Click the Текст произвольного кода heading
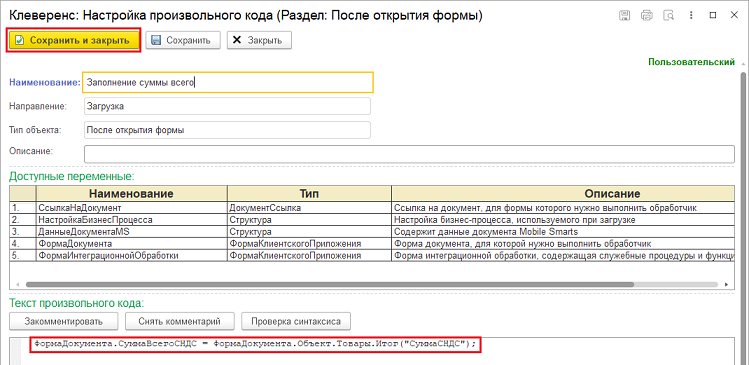Screen dimensions: 749x365 pyautogui.click(x=76, y=303)
